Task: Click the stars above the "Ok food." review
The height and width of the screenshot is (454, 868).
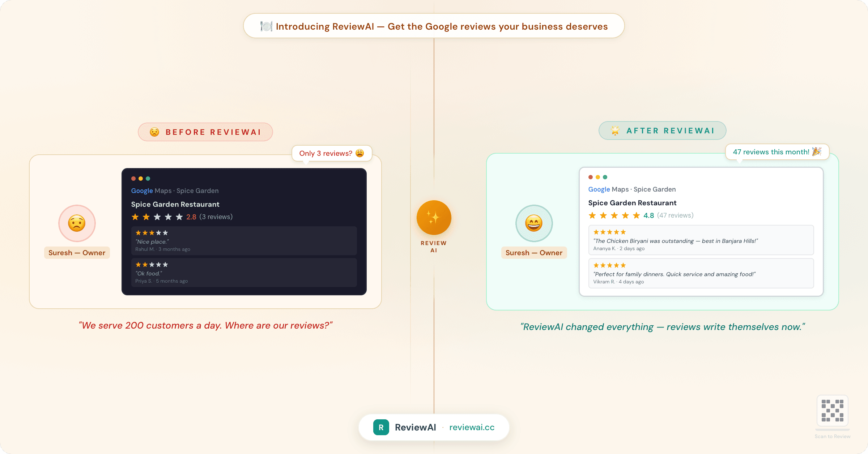Action: point(152,265)
